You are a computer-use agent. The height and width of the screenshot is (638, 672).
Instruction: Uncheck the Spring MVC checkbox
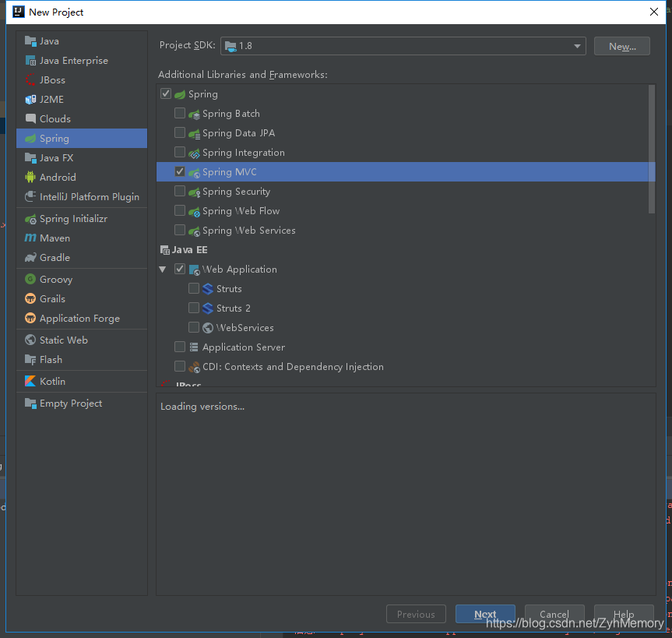click(x=180, y=171)
